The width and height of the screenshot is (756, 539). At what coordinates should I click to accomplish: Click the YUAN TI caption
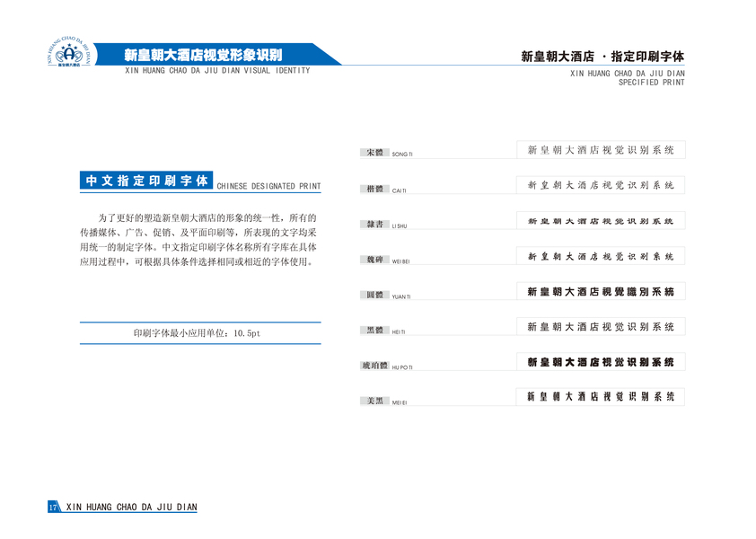click(x=401, y=296)
